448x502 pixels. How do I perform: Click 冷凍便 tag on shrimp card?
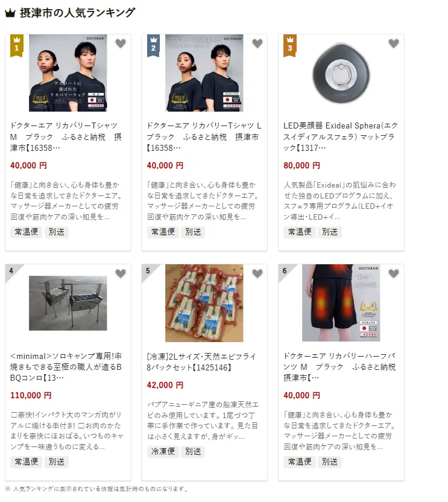coord(163,451)
